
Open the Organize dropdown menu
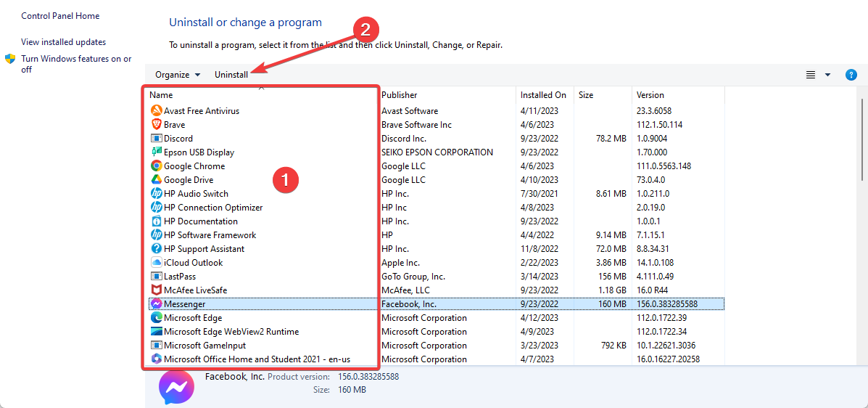178,75
